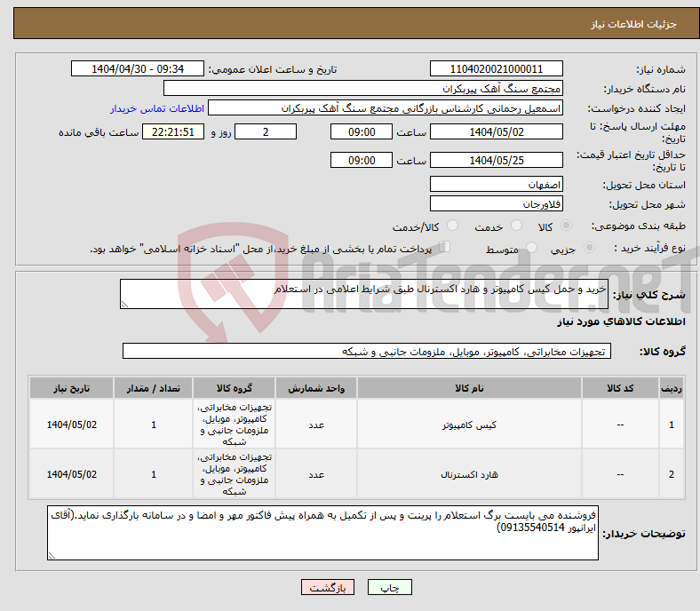This screenshot has width=700, height=611.
Task: Click the شماره نیاز field 1104020021000011
Action: pos(496,68)
